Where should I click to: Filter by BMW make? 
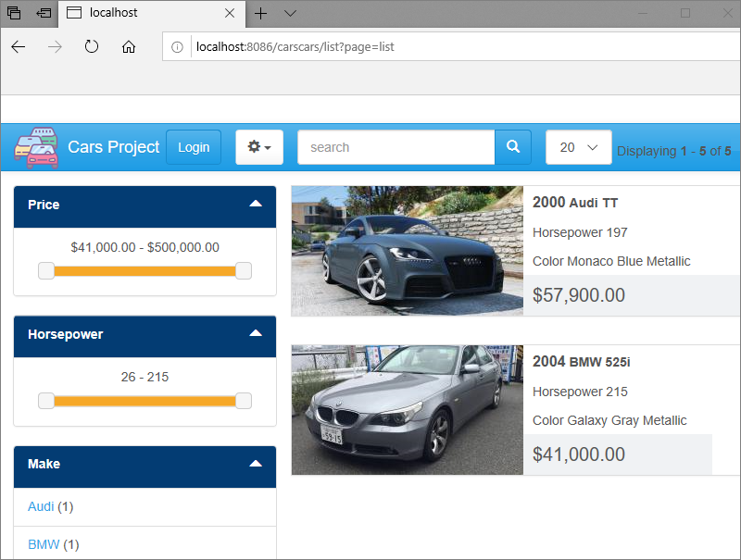coord(44,544)
